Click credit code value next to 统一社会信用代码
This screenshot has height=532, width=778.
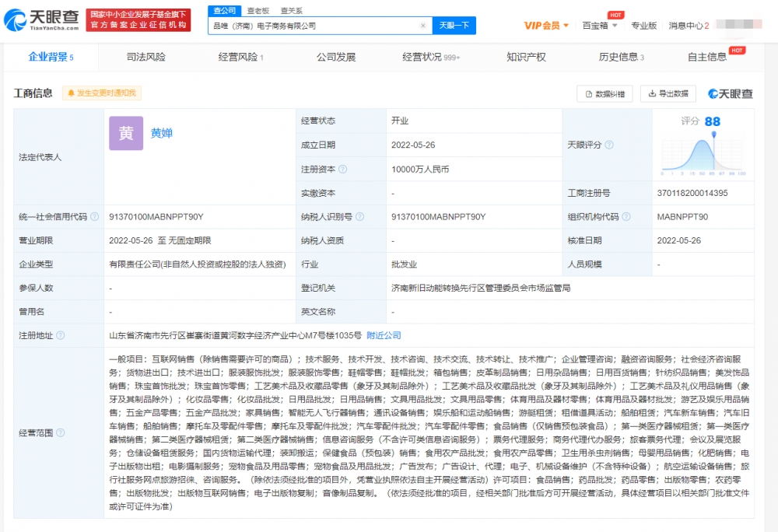point(156,217)
